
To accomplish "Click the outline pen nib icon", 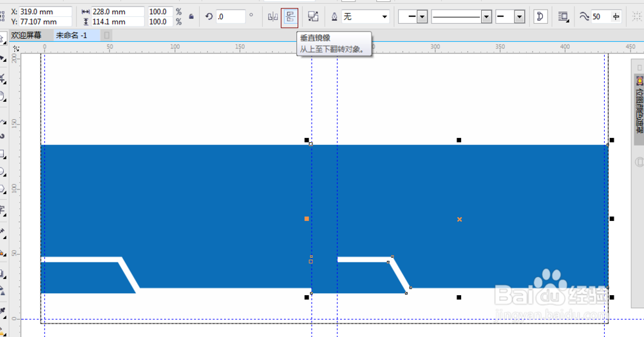I will coord(334,17).
